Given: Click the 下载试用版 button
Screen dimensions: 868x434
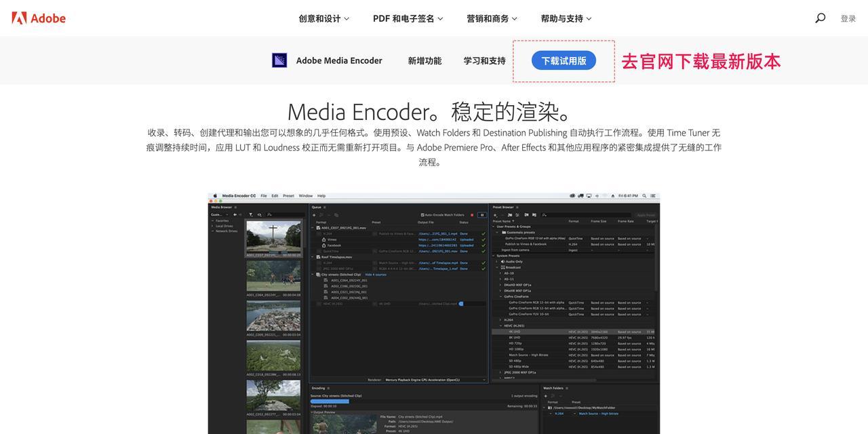Looking at the screenshot, I should tap(564, 60).
